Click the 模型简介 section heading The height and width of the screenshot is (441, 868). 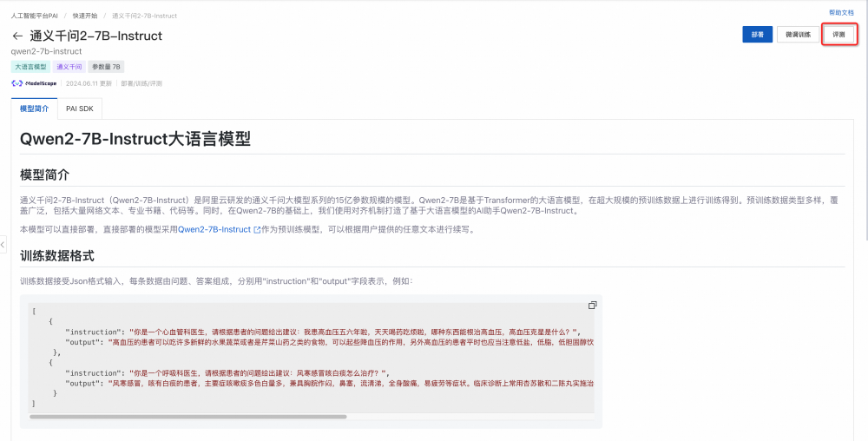(x=45, y=174)
